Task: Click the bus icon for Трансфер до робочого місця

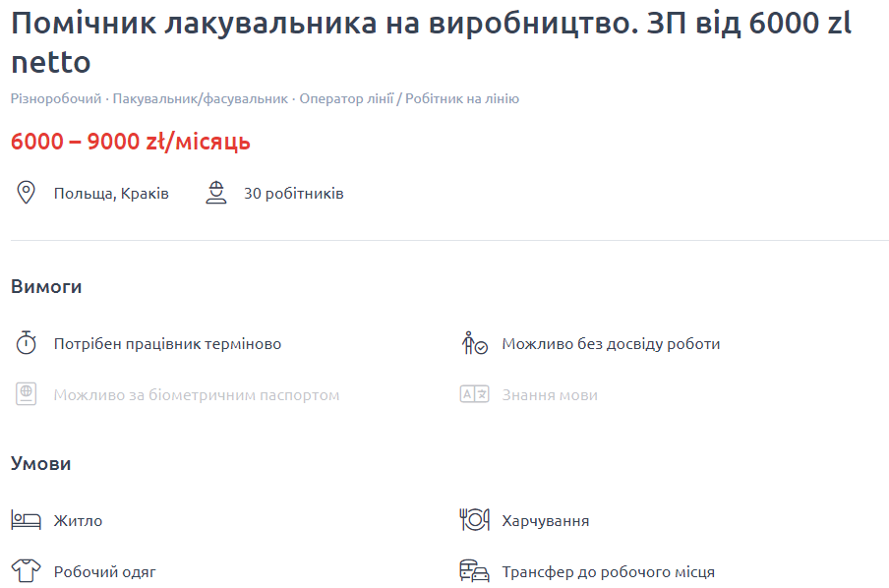Action: pos(474,570)
